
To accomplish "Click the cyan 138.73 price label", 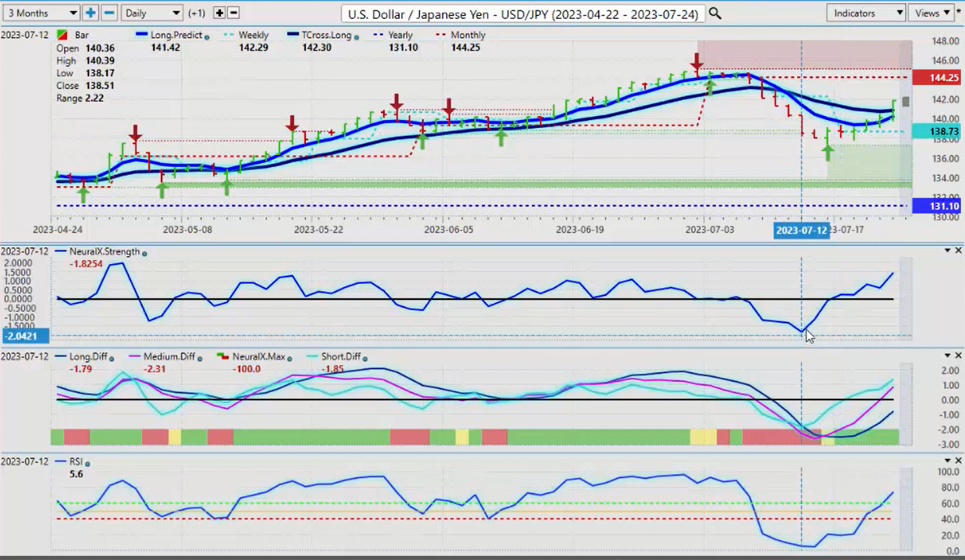I will [936, 131].
